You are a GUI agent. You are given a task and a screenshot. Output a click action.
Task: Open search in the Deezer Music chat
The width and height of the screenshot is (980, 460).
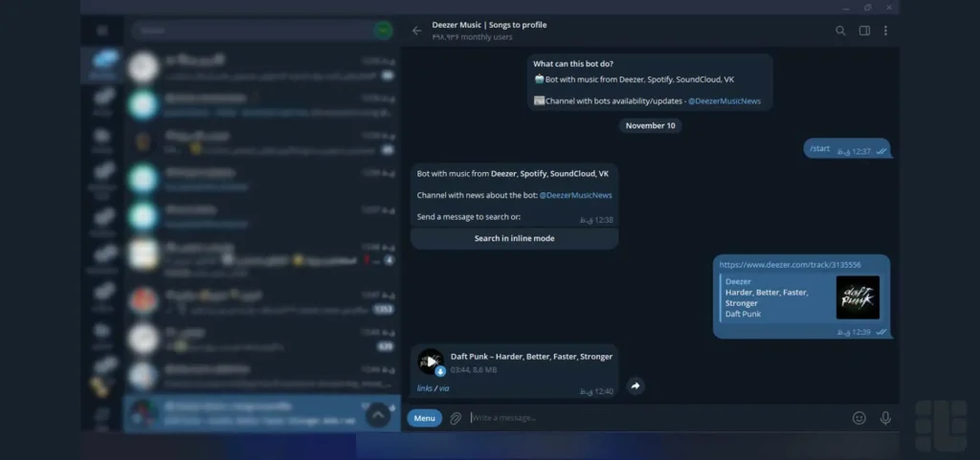tap(840, 31)
